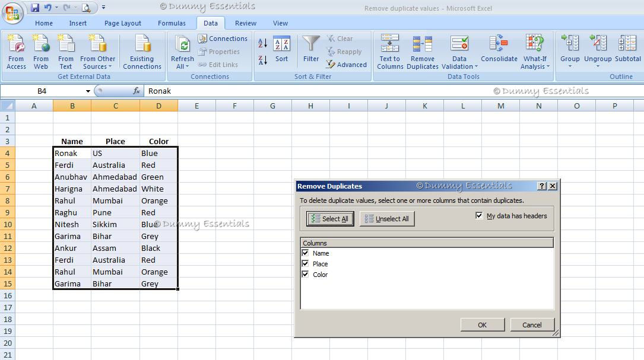Click cell containing Anubhav
Image resolution: width=644 pixels, height=360 pixels.
(x=72, y=177)
